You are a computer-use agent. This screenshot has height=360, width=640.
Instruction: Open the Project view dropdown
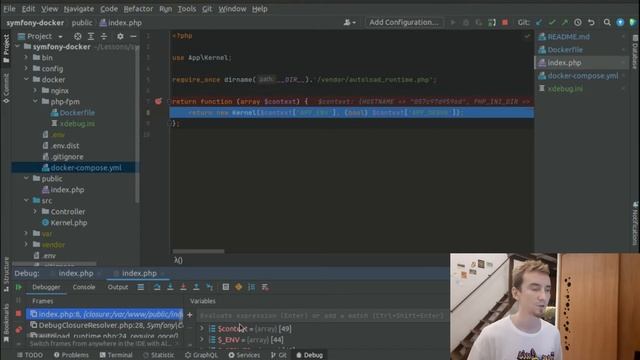[x=40, y=36]
